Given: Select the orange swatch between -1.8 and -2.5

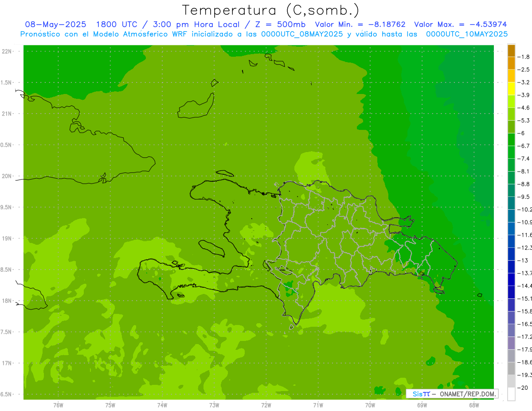Looking at the screenshot, I should (512, 63).
